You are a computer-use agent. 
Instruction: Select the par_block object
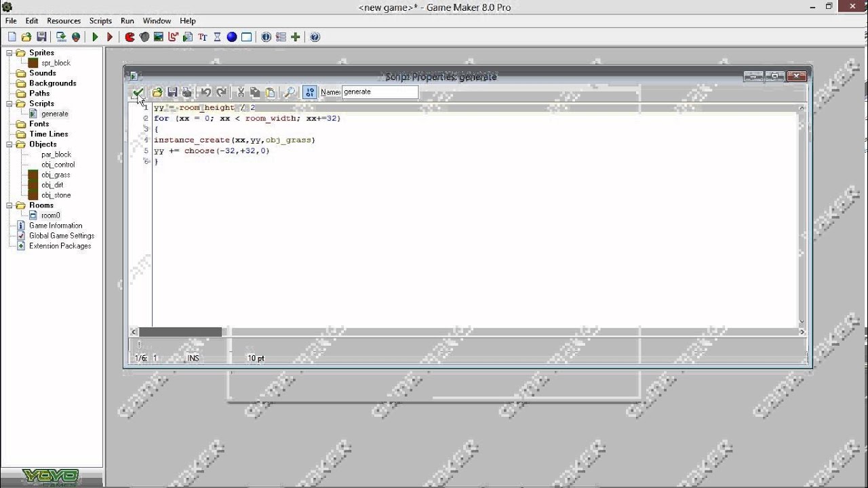tap(56, 155)
